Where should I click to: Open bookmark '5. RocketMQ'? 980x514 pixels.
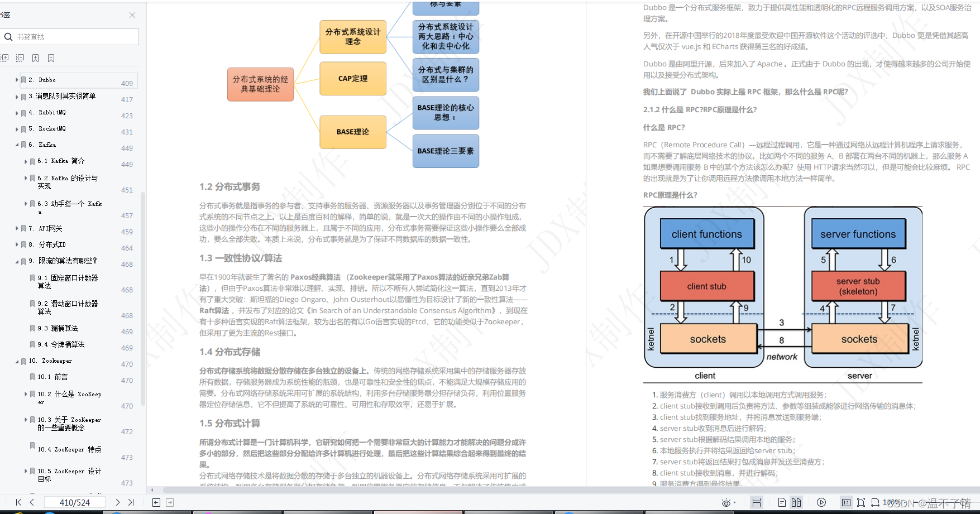[47, 128]
